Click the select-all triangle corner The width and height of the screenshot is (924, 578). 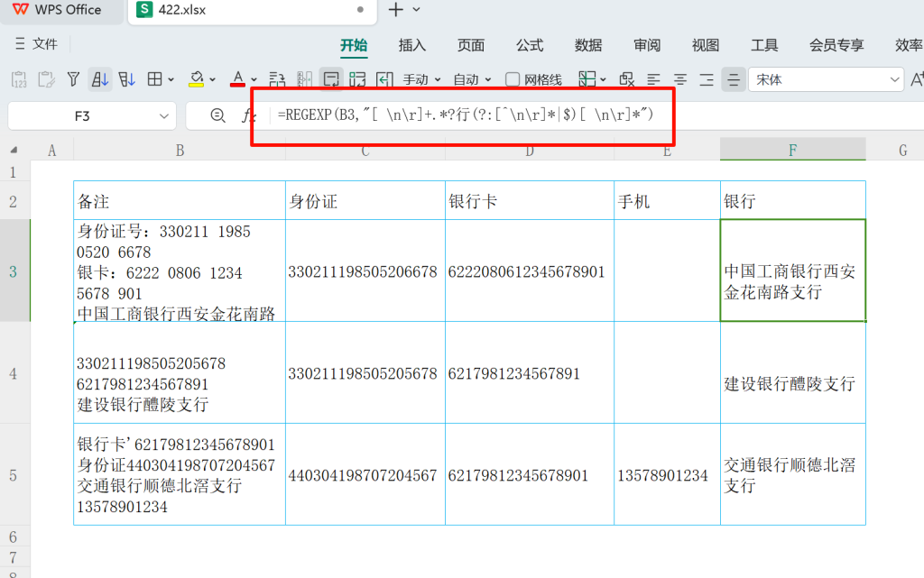click(14, 150)
